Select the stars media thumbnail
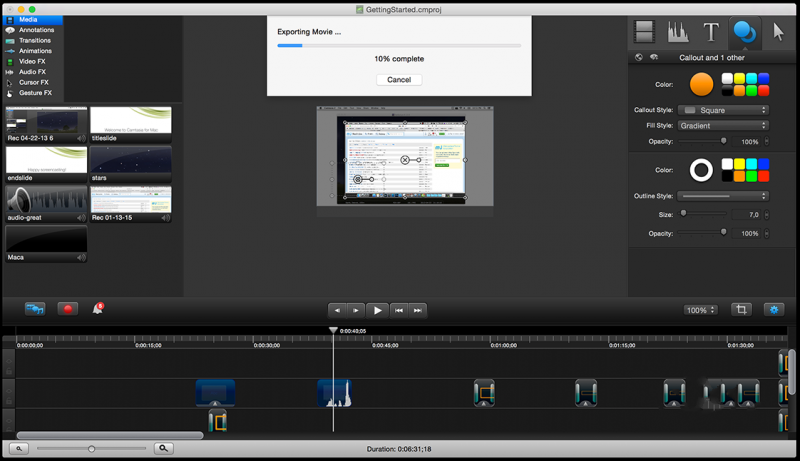Screen dimensions: 800x461 point(130,160)
